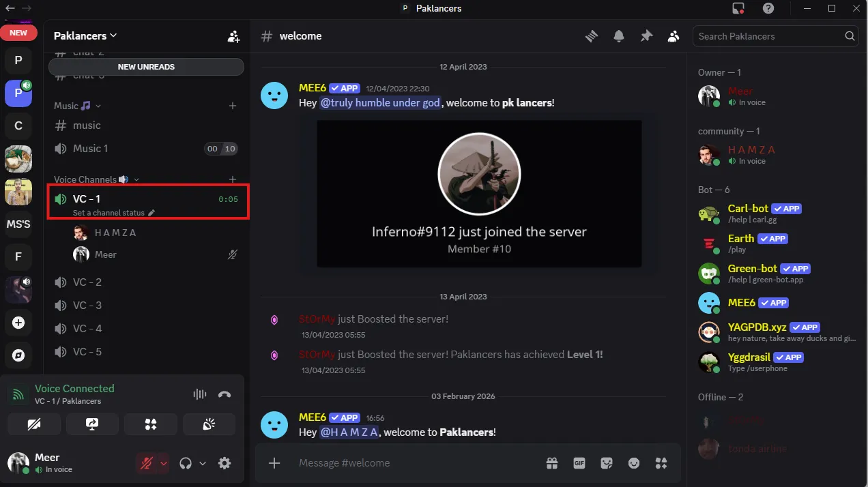Click the NEW UNREADS button
The image size is (868, 487).
click(x=146, y=67)
